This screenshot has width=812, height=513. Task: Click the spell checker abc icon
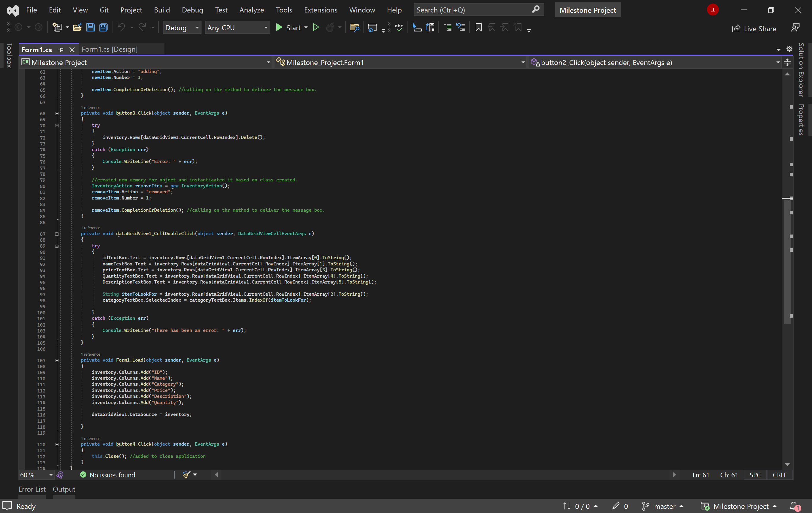(399, 28)
